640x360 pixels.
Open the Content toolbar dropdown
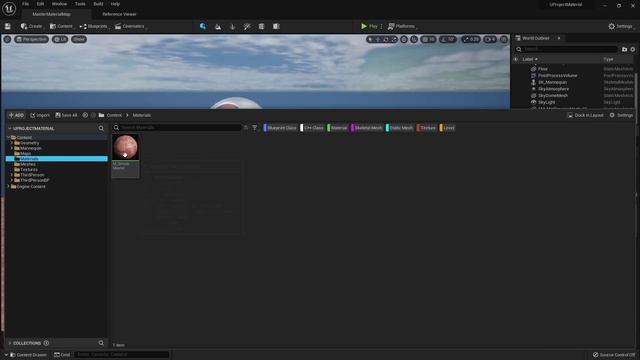tap(61, 26)
